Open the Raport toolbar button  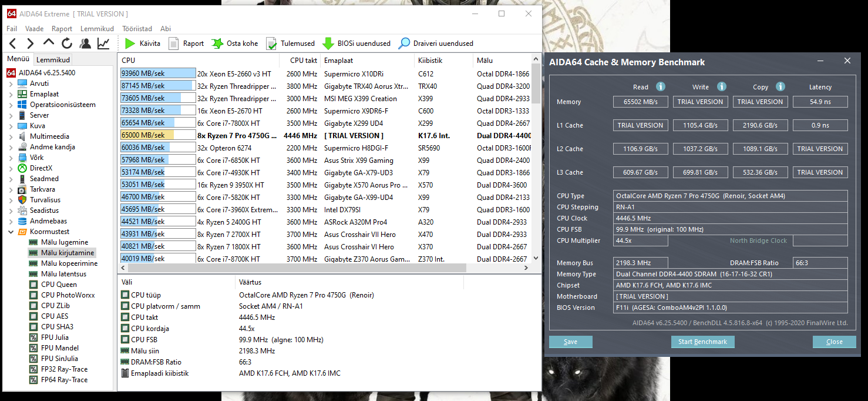tap(186, 43)
